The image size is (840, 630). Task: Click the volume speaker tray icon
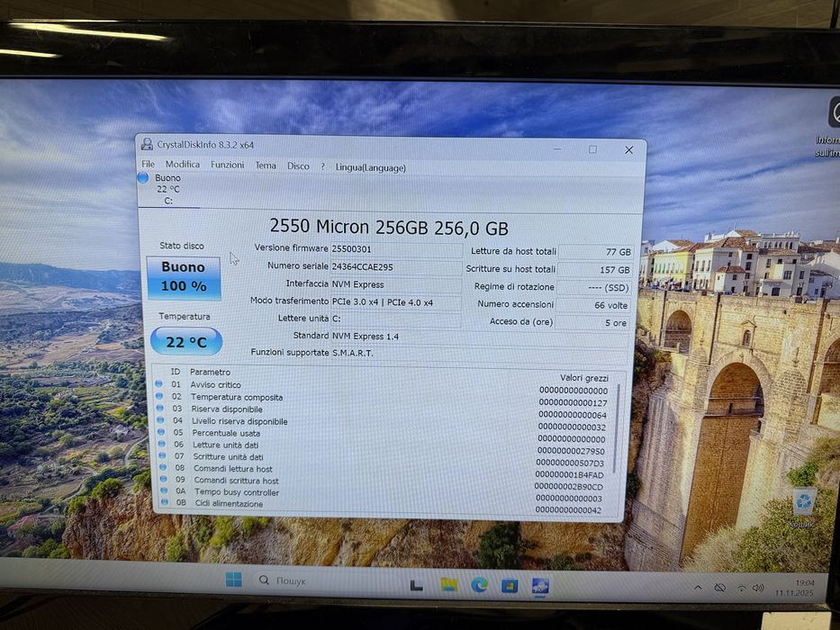(757, 589)
